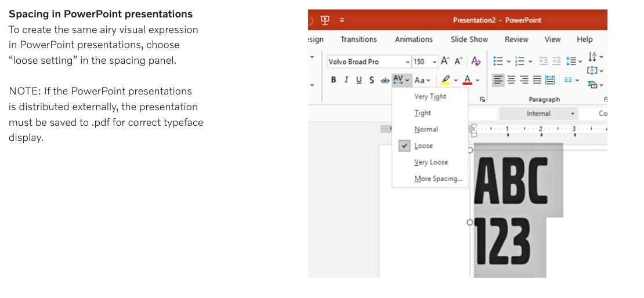Image resolution: width=644 pixels, height=298 pixels.
Task: Expand the font name dropdown arrow
Action: click(407, 62)
